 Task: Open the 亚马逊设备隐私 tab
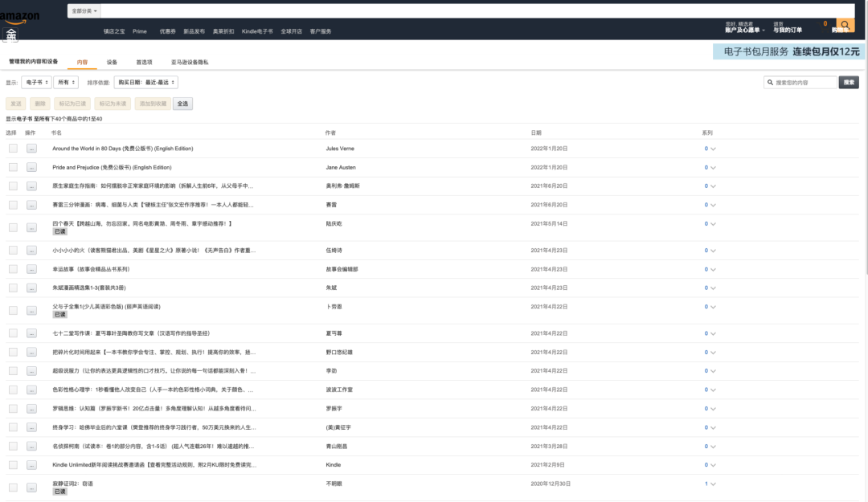point(190,62)
